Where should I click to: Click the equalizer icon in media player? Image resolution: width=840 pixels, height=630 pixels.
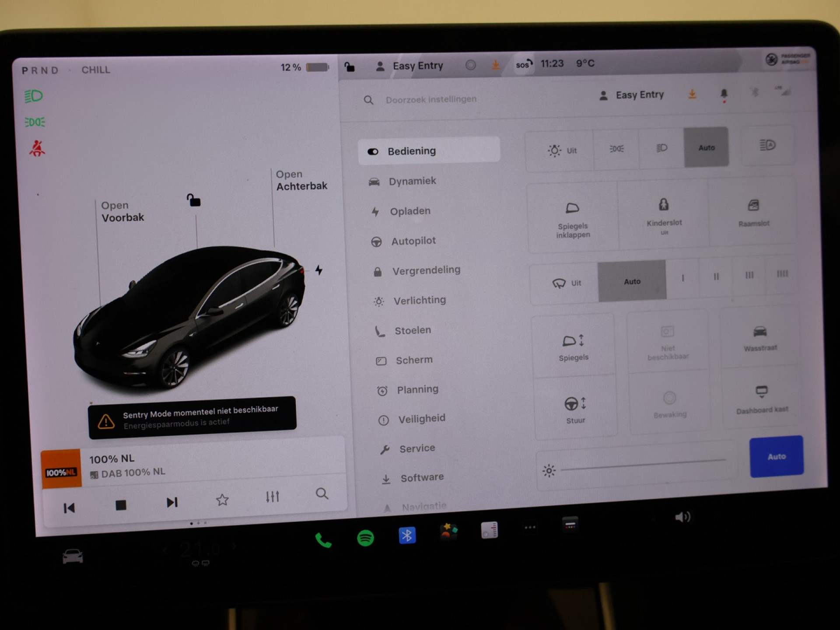point(272,497)
